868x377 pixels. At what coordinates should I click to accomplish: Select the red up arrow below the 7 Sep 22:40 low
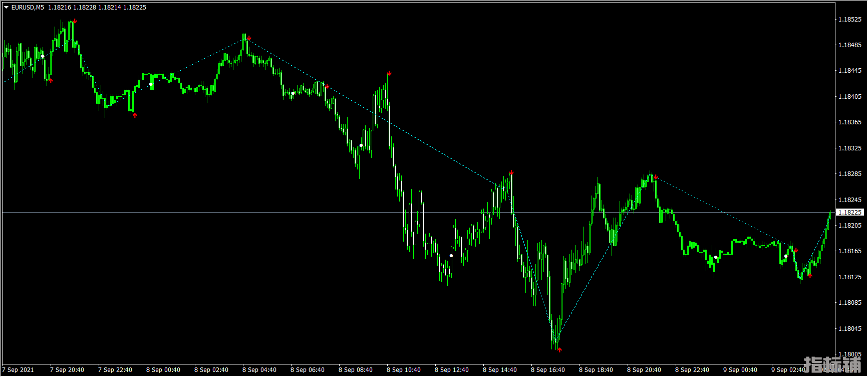coord(135,115)
